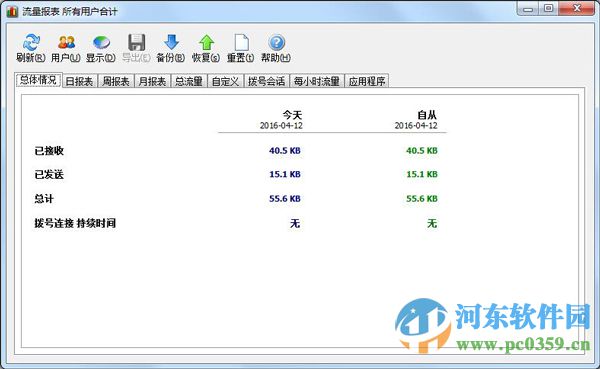Open the 应用程序 tab
The height and width of the screenshot is (369, 600).
point(367,81)
